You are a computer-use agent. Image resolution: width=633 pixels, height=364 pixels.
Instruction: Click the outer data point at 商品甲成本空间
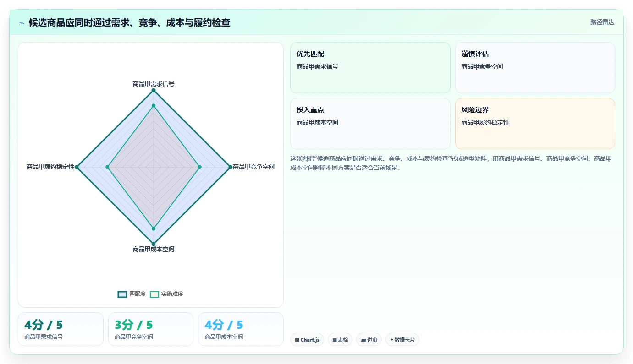point(154,244)
